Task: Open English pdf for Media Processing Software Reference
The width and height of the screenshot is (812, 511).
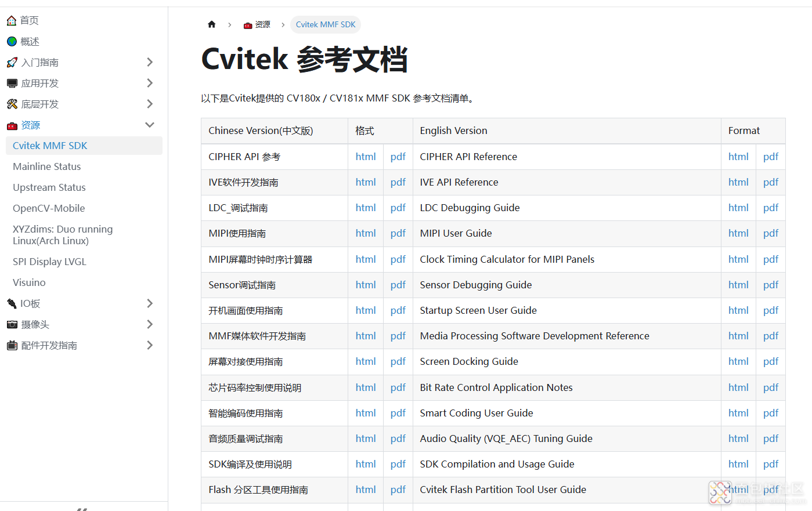Action: coord(771,336)
